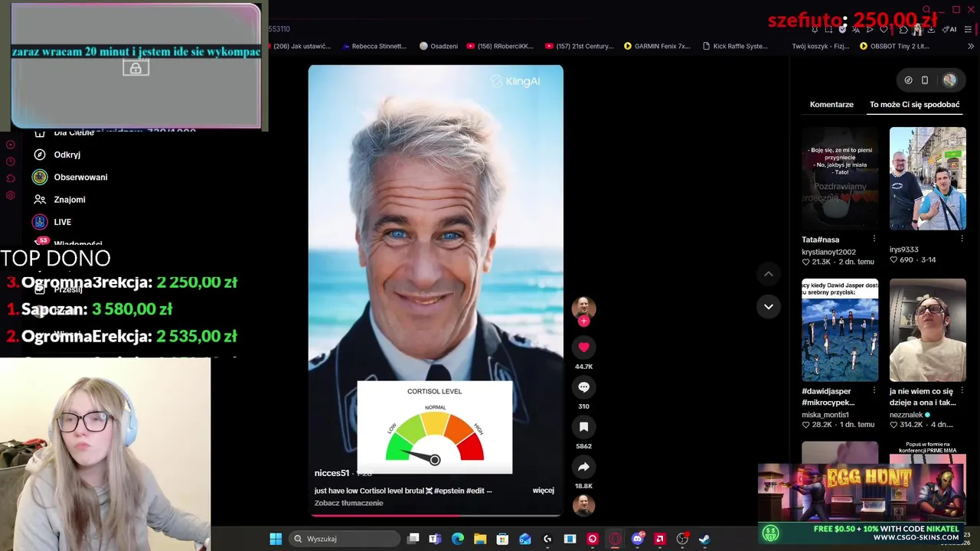Open Opera sidebar history clock icon

[x=10, y=161]
